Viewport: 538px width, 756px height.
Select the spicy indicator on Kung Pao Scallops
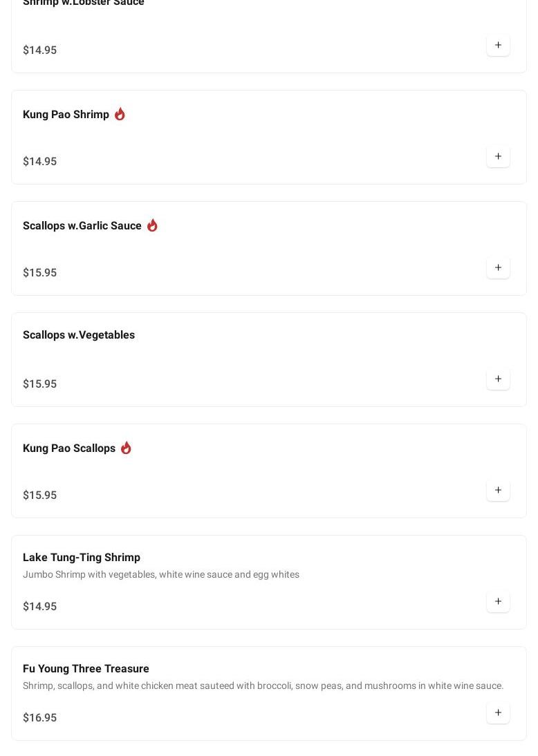tap(126, 448)
